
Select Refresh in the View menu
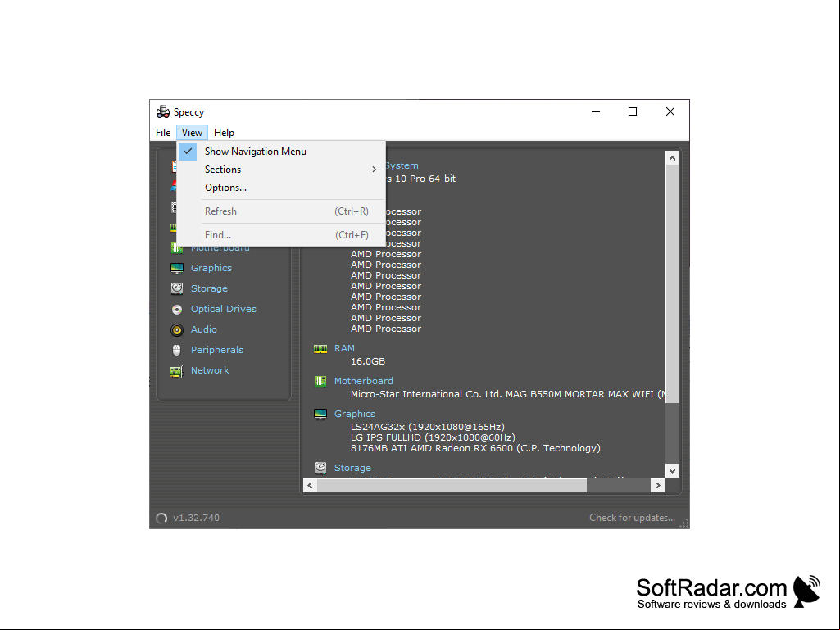pos(281,211)
